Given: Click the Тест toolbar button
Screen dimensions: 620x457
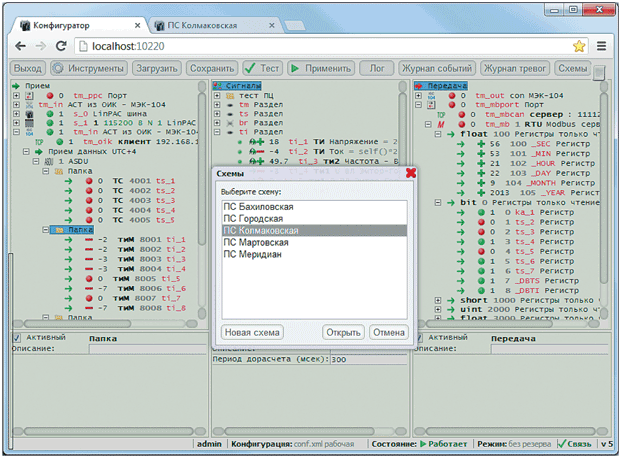Looking at the screenshot, I should click(x=263, y=68).
